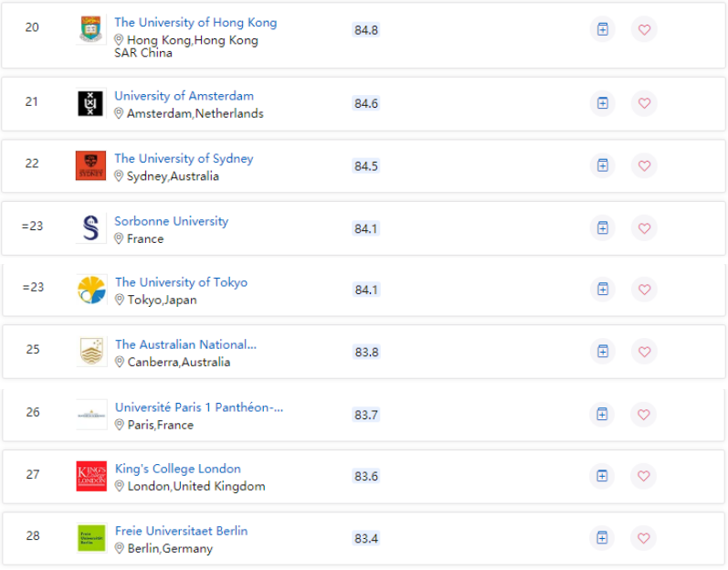Click the University of Tokyo name link

181,282
